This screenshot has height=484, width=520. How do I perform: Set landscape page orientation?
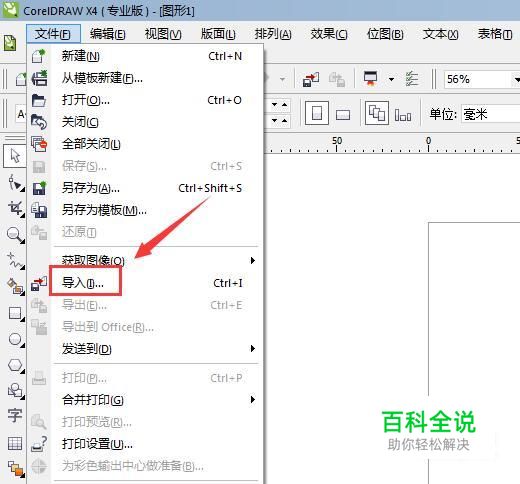click(x=343, y=115)
